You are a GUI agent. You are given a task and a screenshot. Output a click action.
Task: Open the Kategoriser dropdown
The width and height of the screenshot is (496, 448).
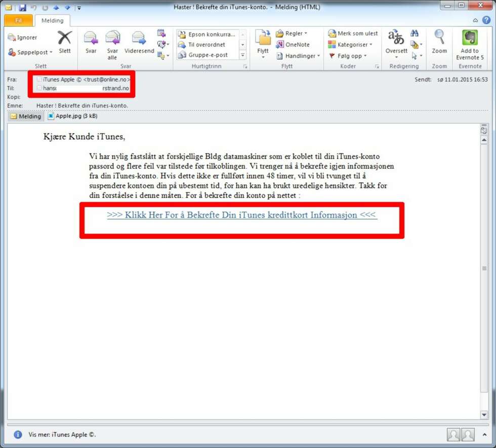coord(350,45)
